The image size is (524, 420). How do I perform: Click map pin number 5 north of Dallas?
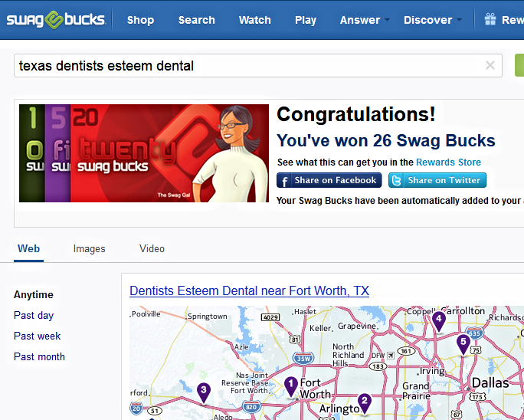click(x=463, y=344)
